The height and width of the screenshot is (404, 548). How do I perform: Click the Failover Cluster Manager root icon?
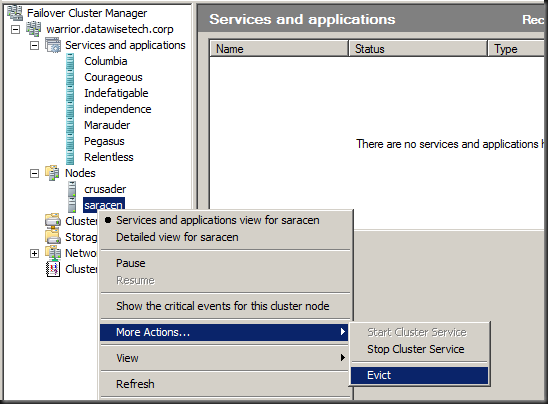point(15,13)
